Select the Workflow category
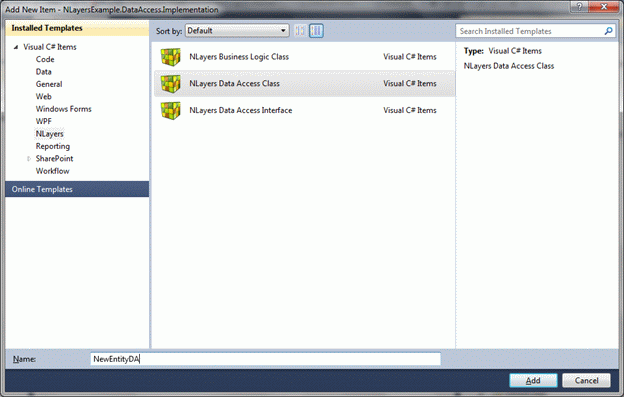This screenshot has width=624, height=397. point(53,171)
